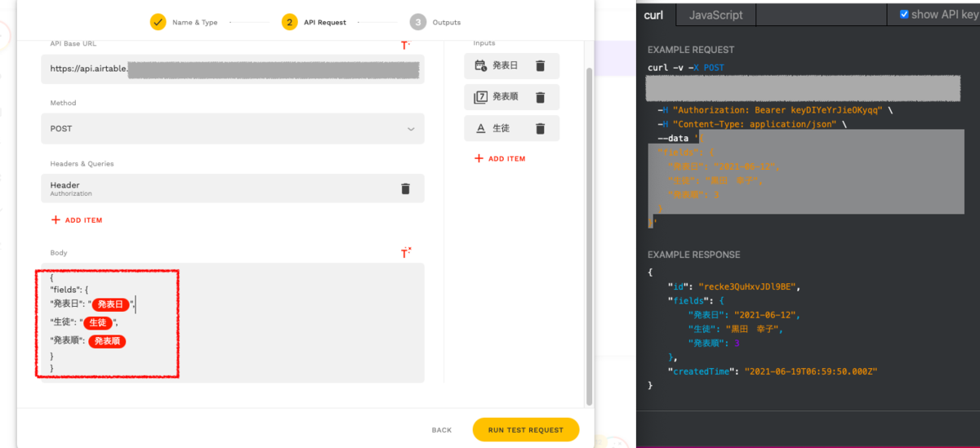Click RUN TEST REQUEST button
This screenshot has height=448, width=980.
pyautogui.click(x=526, y=430)
